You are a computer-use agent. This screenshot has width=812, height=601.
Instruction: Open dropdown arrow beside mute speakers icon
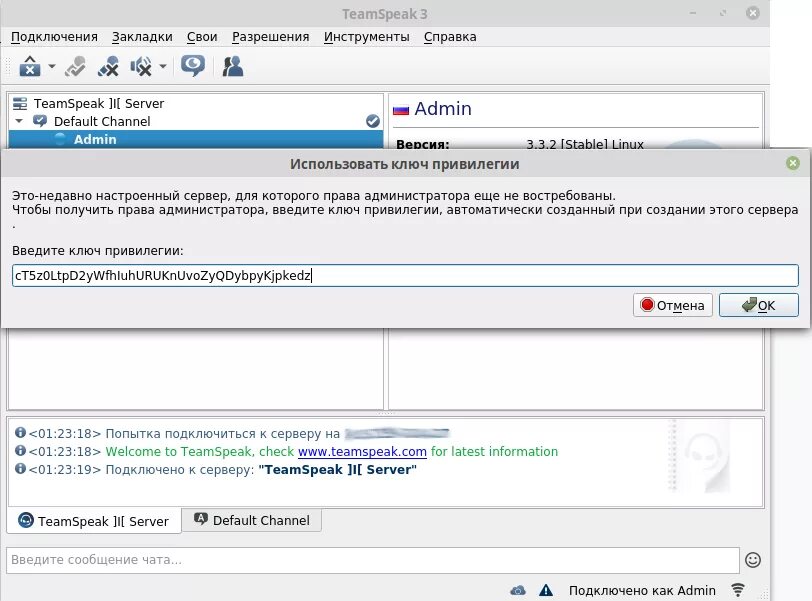click(163, 66)
